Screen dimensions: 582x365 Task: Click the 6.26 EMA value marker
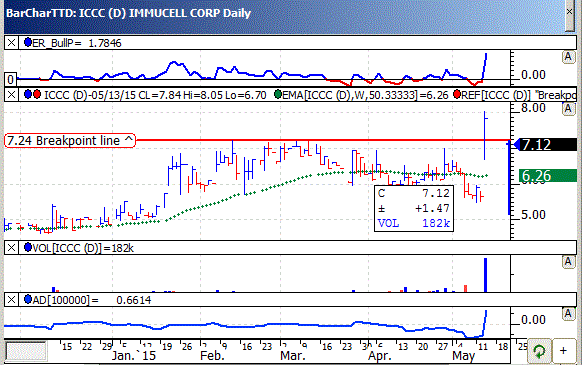pyautogui.click(x=548, y=176)
